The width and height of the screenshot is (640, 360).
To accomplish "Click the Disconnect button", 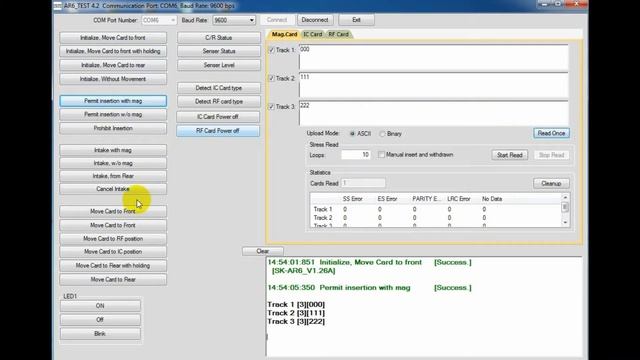I will [x=315, y=20].
